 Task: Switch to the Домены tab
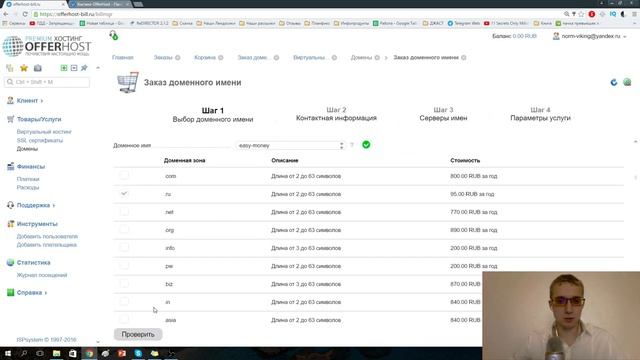pyautogui.click(x=361, y=58)
